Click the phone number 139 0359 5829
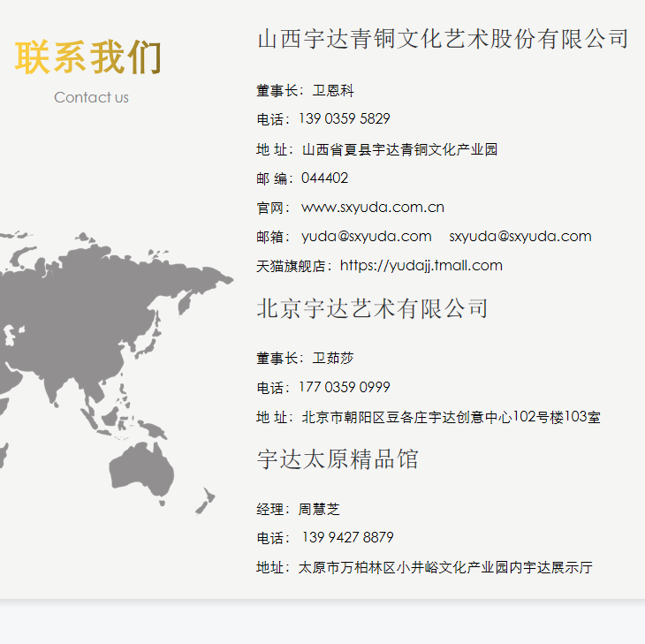 pos(344,118)
